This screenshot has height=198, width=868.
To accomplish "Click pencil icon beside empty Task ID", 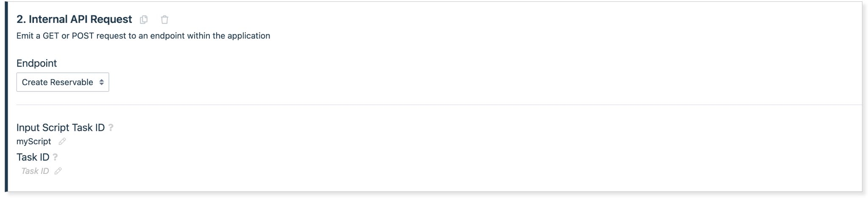I will pyautogui.click(x=58, y=171).
